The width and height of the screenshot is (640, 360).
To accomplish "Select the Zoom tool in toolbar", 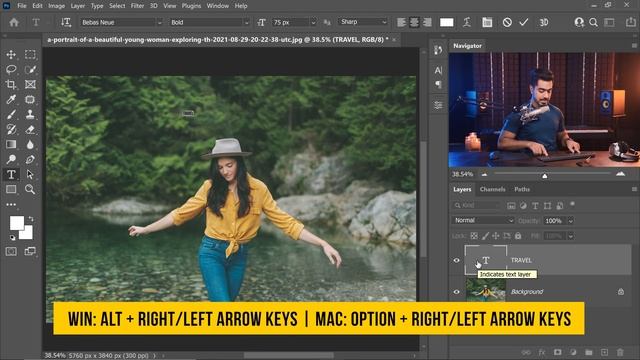I will coord(30,189).
